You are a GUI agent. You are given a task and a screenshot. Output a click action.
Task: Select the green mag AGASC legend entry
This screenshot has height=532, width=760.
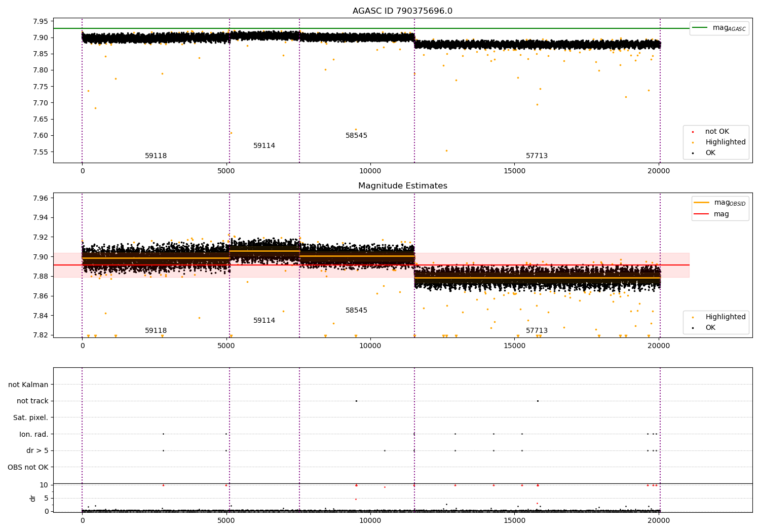tap(719, 28)
